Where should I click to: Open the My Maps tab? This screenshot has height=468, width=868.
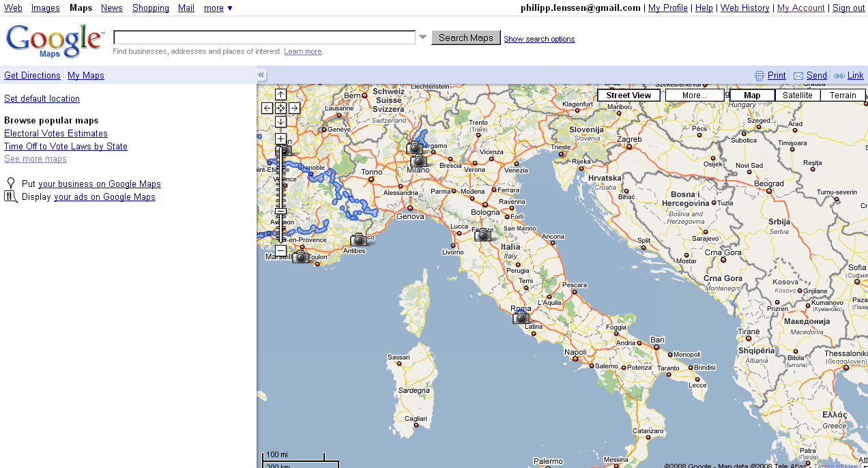coord(86,76)
